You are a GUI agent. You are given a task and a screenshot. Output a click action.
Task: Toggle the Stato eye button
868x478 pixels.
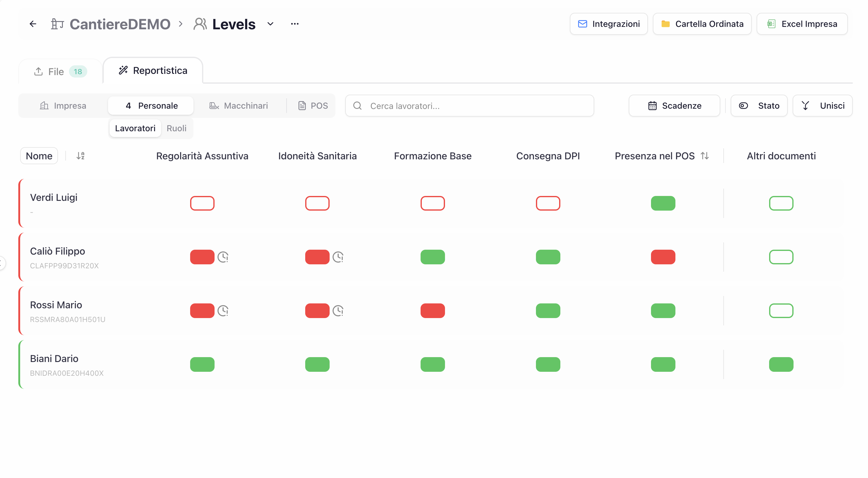[759, 106]
